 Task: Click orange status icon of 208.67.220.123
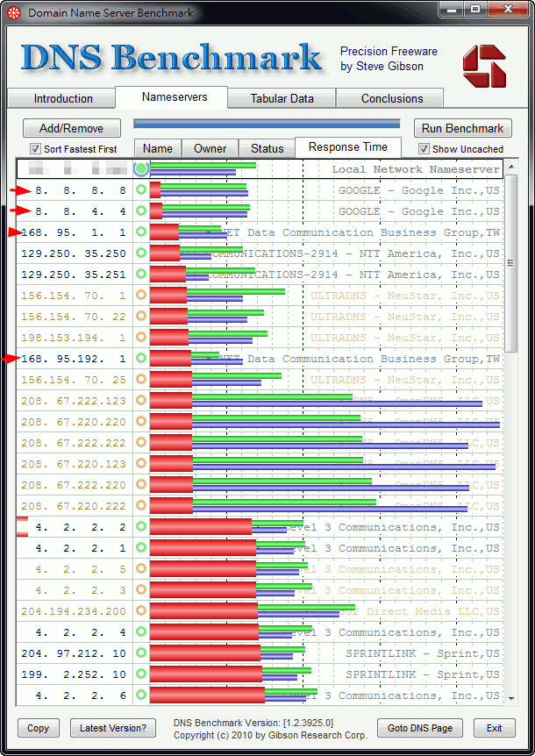[140, 463]
